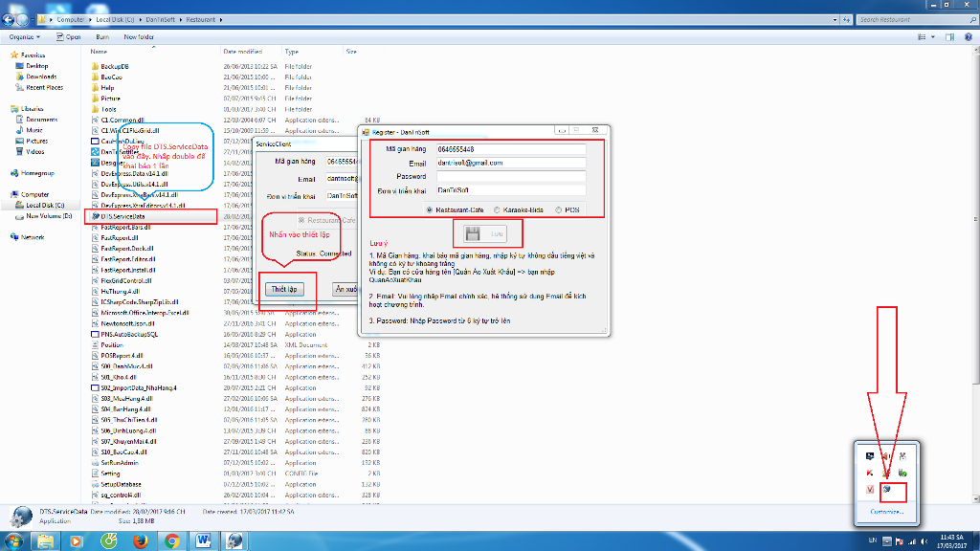Select Downloads in Favorites pane
This screenshot has width=980, height=551.
[x=41, y=77]
